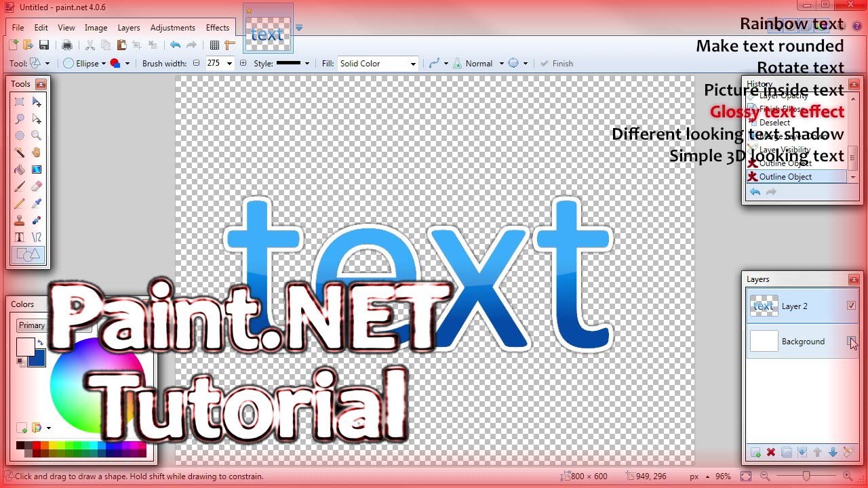The width and height of the screenshot is (868, 488).
Task: Select the Rectangle Select tool
Action: click(x=20, y=102)
